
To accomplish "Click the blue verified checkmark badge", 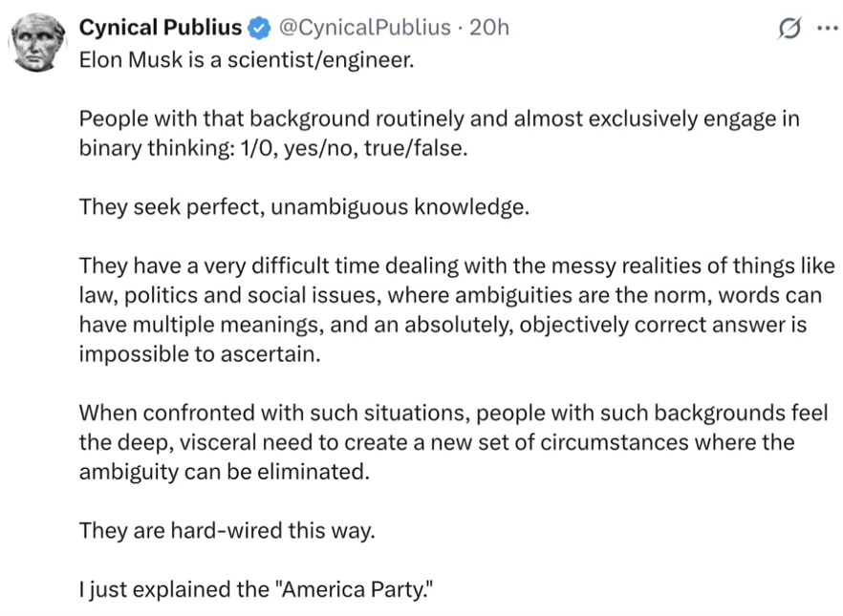I will 260,28.
